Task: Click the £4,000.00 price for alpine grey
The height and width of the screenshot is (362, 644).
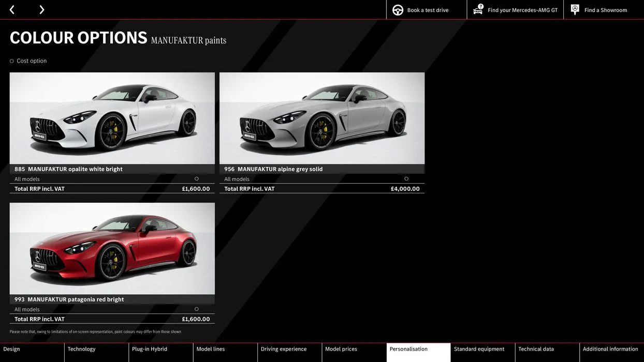Action: coord(405,189)
